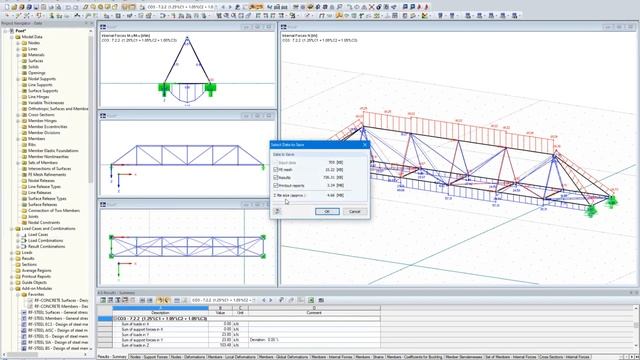The height and width of the screenshot is (360, 640).
Task: Click the results table vertical scrollbar
Action: pos(636,325)
